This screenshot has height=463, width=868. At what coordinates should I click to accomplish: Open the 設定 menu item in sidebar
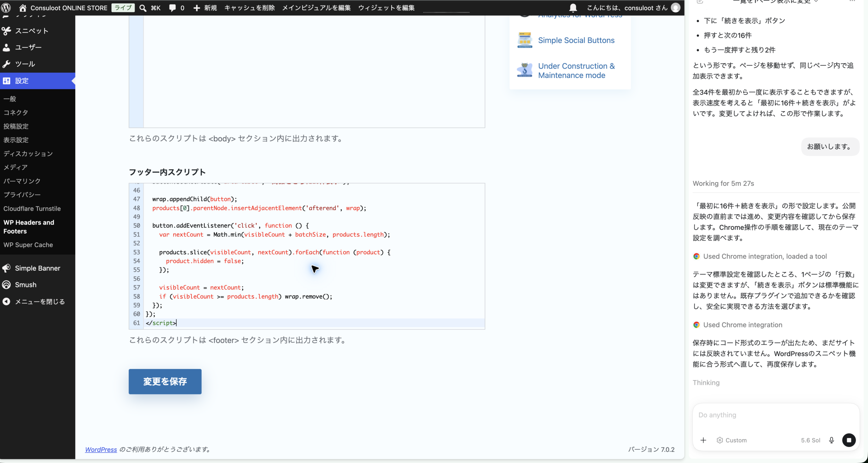point(38,81)
